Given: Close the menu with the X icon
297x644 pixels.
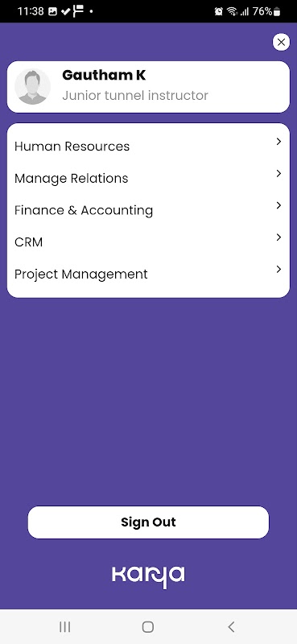Looking at the screenshot, I should (281, 42).
